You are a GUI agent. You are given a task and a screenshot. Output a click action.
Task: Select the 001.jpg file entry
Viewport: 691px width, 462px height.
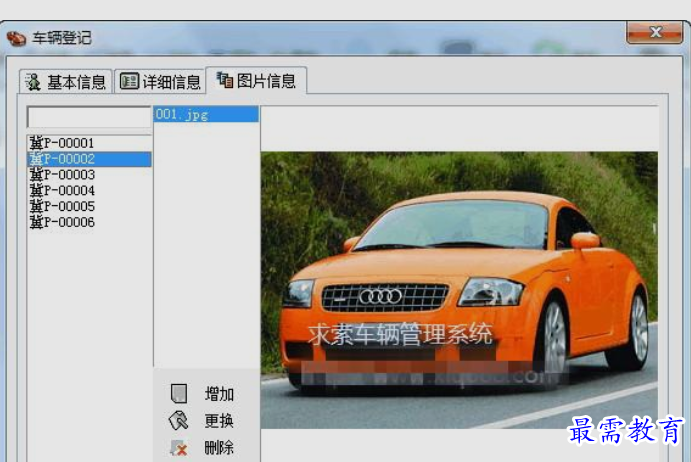206,115
